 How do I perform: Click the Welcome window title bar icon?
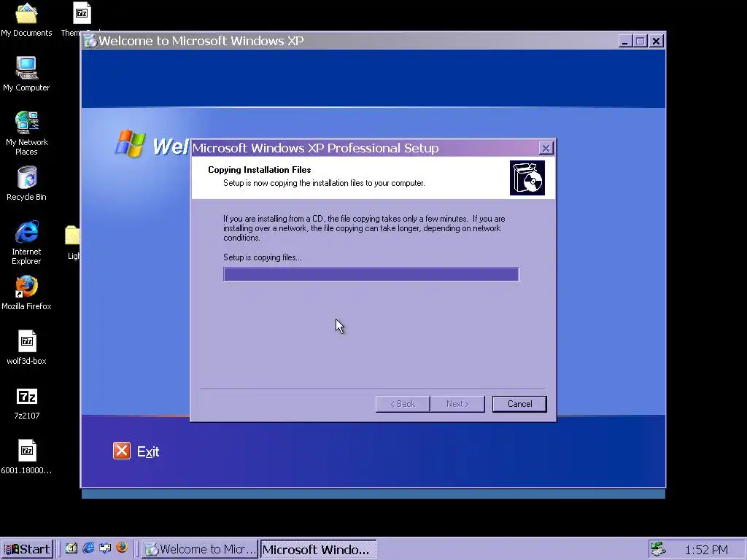pyautogui.click(x=90, y=41)
